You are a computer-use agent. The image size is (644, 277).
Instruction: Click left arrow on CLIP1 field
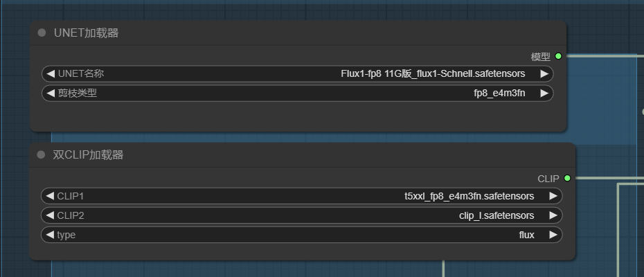(x=50, y=196)
